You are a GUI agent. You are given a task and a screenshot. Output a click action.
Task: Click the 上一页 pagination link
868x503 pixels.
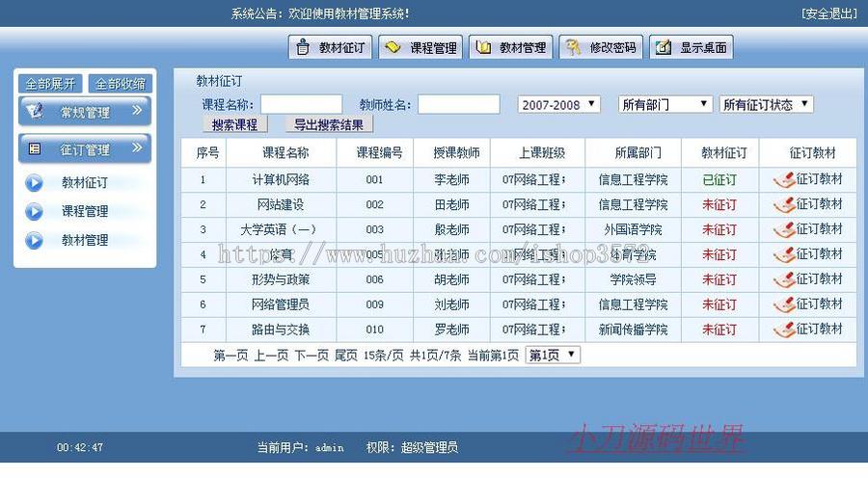point(271,356)
